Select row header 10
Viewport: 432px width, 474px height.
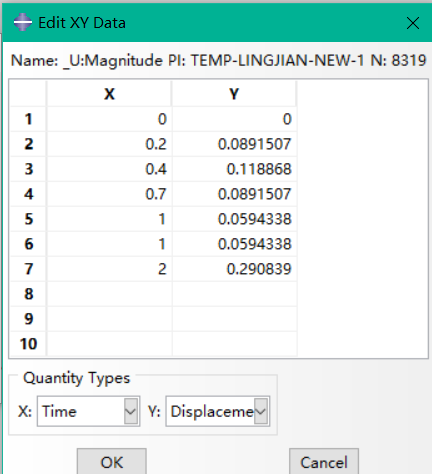point(28,344)
